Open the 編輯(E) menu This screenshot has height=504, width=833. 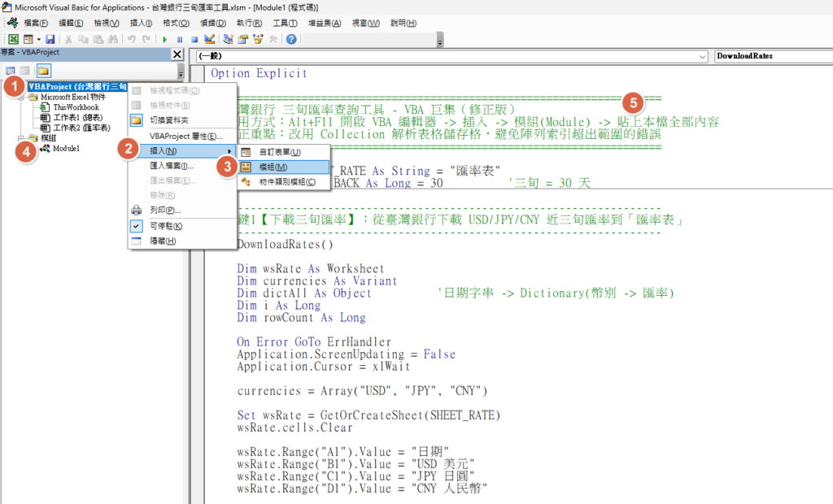pyautogui.click(x=71, y=24)
